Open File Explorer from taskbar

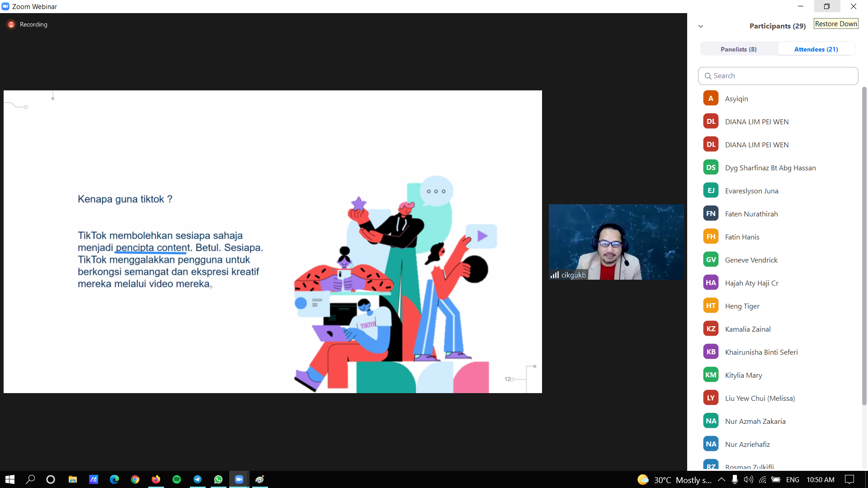[72, 479]
